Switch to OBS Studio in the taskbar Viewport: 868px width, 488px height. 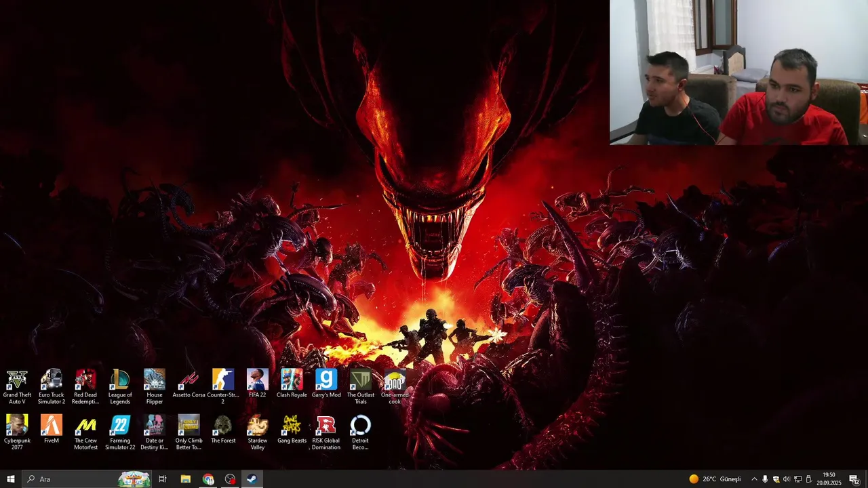pyautogui.click(x=231, y=479)
